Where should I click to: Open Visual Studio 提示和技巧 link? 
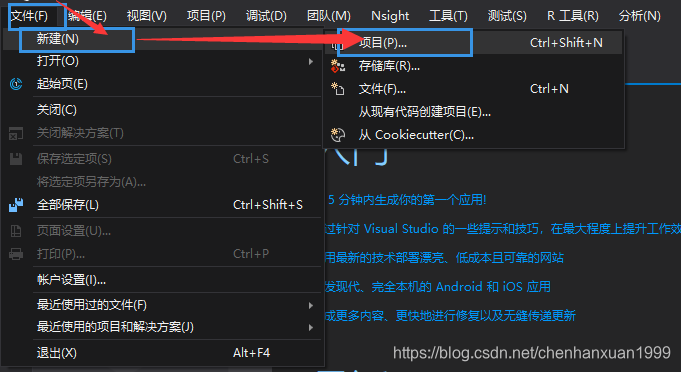pos(502,229)
